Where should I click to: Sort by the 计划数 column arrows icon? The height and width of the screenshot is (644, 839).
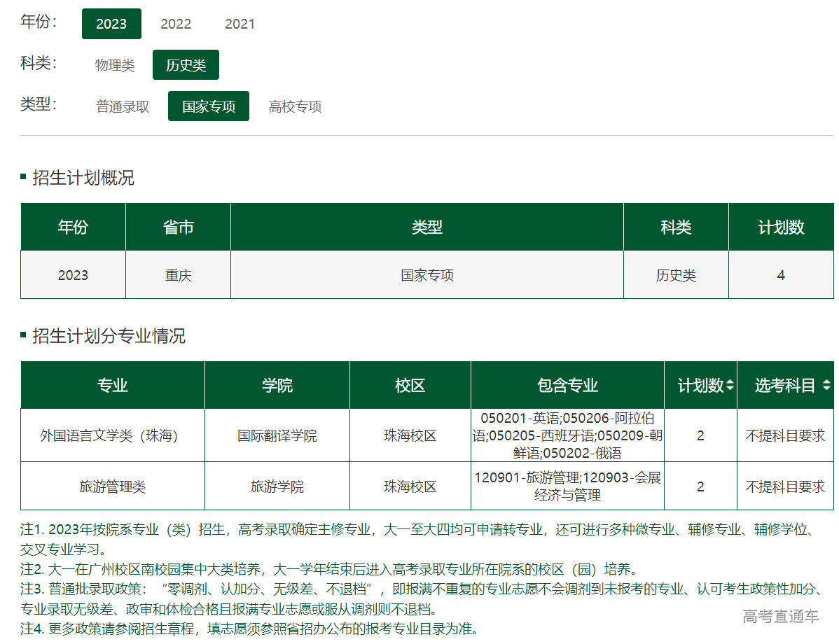(x=730, y=386)
